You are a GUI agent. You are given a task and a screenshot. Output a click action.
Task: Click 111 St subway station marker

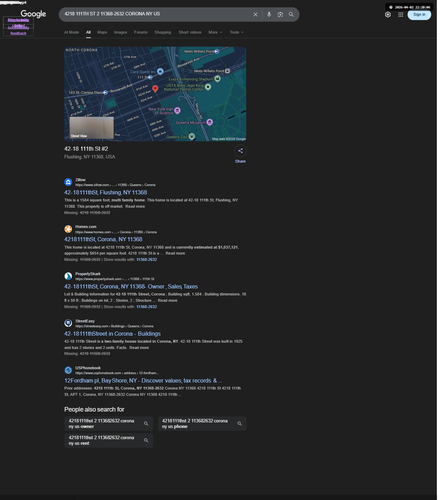(150, 77)
